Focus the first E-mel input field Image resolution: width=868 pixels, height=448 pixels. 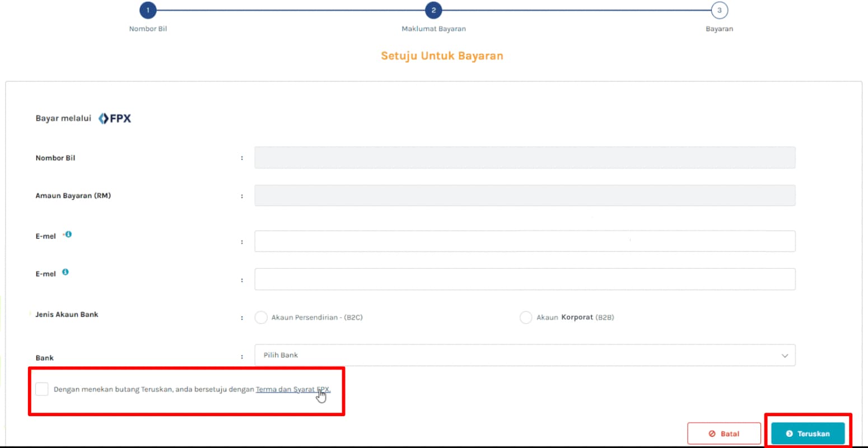[x=525, y=241]
